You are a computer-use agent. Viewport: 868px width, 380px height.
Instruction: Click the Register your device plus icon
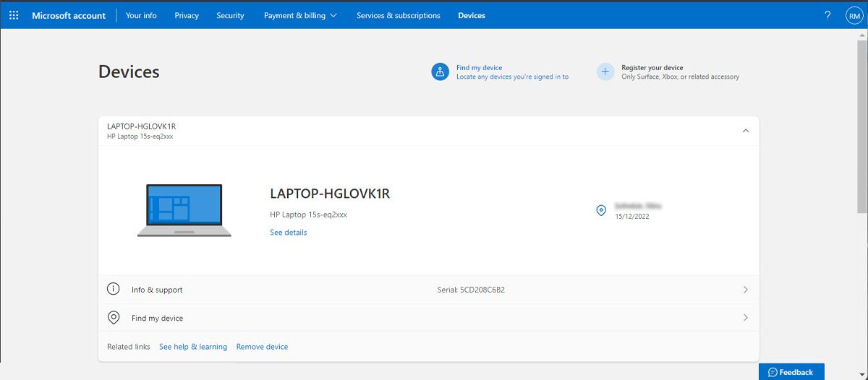click(x=605, y=72)
